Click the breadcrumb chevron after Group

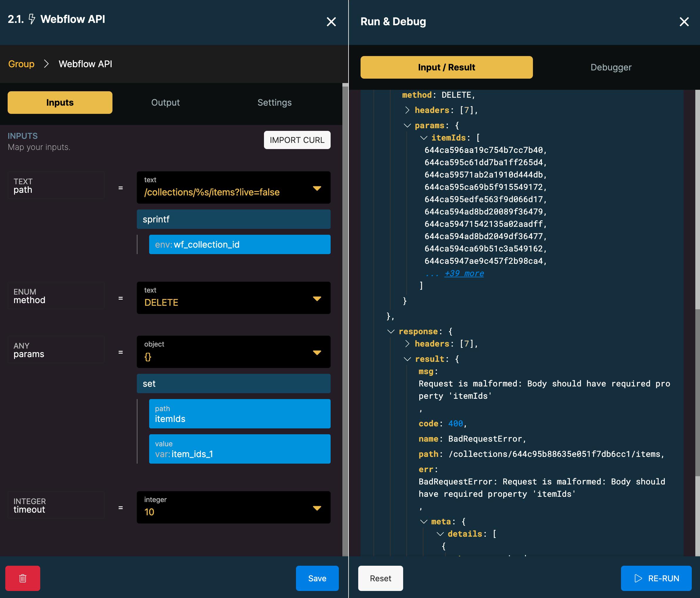pos(47,64)
